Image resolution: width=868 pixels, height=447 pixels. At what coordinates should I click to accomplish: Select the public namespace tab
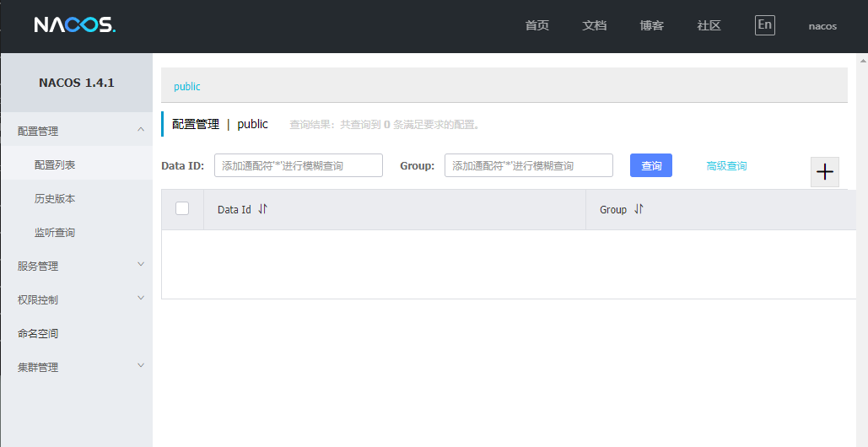pyautogui.click(x=187, y=86)
